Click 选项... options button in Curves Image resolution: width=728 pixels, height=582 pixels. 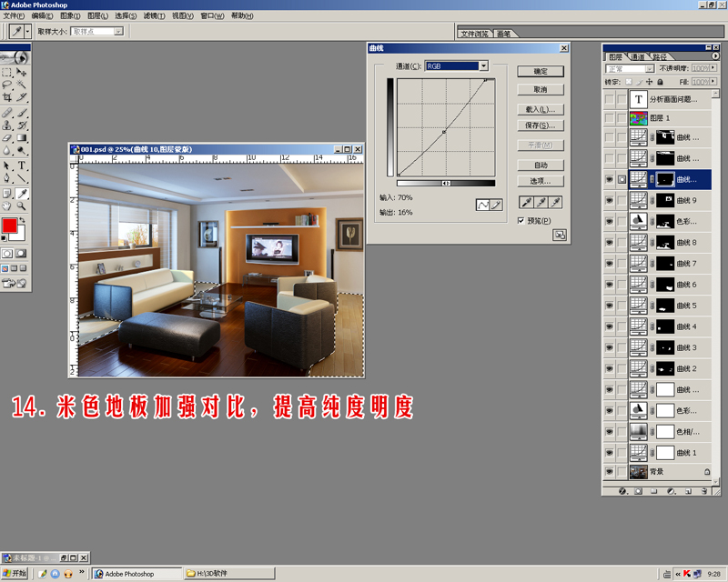point(541,181)
